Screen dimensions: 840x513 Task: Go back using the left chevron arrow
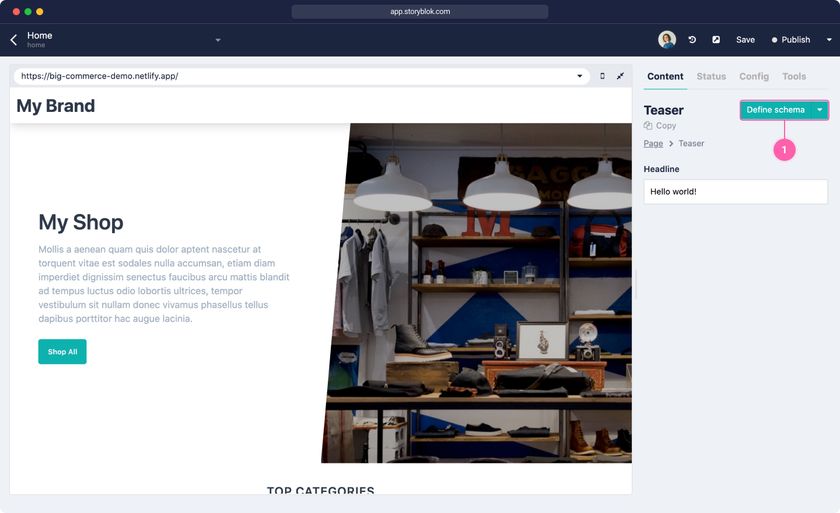(x=14, y=40)
